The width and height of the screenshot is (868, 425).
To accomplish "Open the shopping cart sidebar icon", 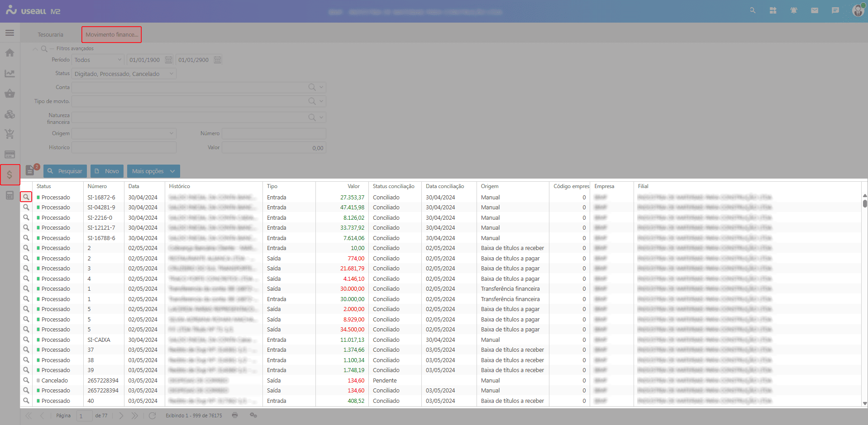I will [10, 134].
